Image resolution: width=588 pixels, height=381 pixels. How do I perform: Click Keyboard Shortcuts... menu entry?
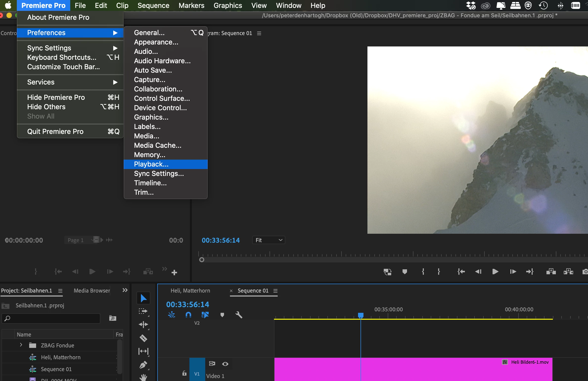(x=62, y=57)
